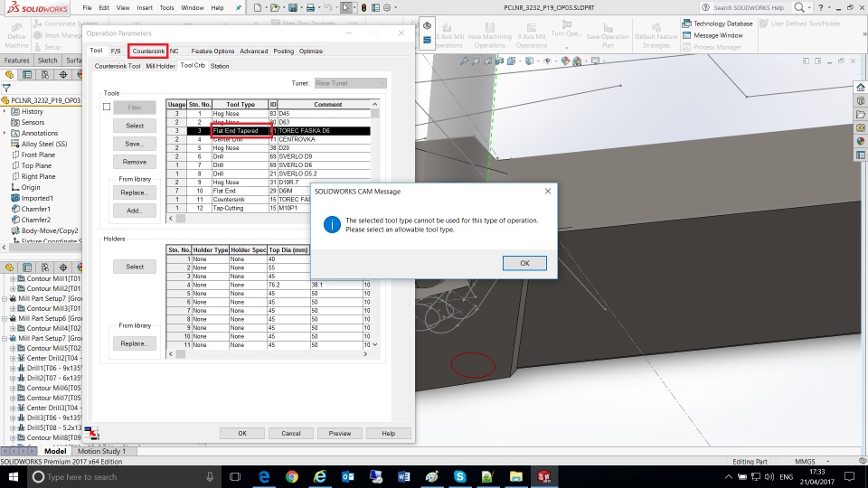Select the cursor arrow Select tool

(345, 8)
